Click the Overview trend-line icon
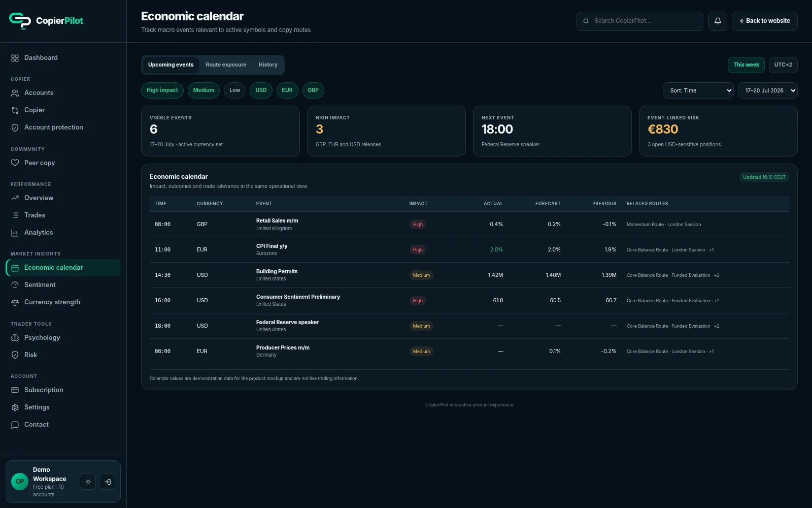Image resolution: width=812 pixels, height=508 pixels. 15,198
